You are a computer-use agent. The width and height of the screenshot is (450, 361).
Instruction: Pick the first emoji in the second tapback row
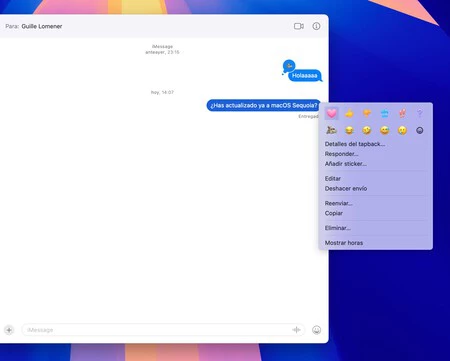331,130
